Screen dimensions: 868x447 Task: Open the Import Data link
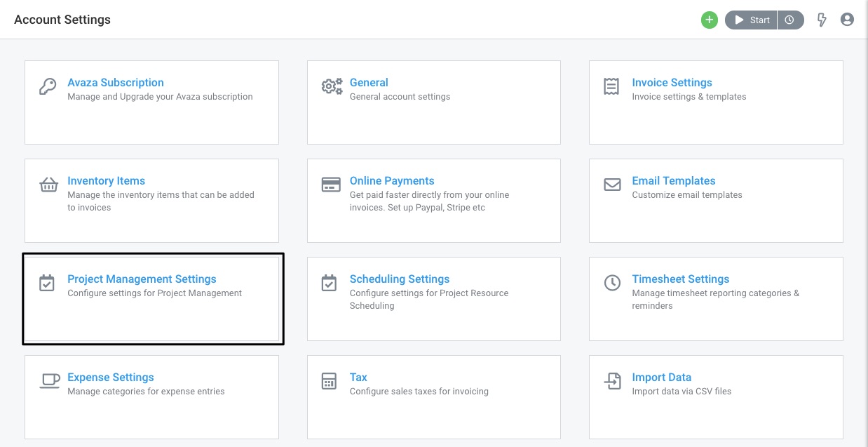(662, 378)
